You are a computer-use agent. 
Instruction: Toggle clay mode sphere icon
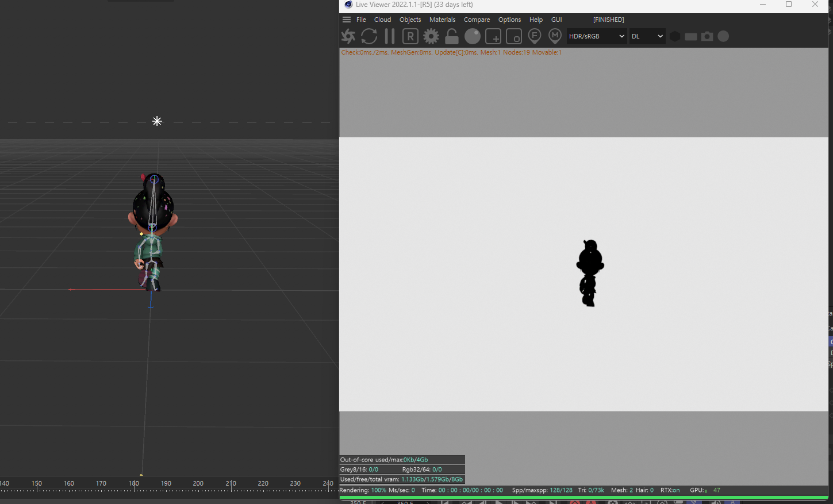473,36
